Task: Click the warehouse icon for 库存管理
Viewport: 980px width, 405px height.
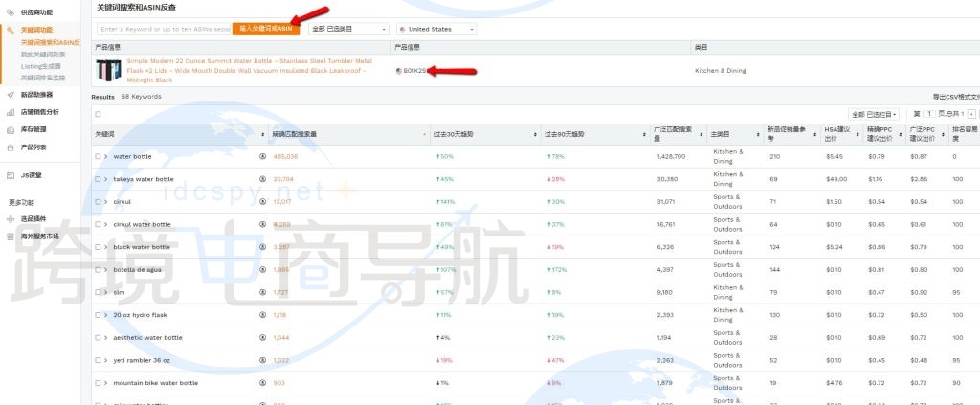Action: click(x=11, y=129)
